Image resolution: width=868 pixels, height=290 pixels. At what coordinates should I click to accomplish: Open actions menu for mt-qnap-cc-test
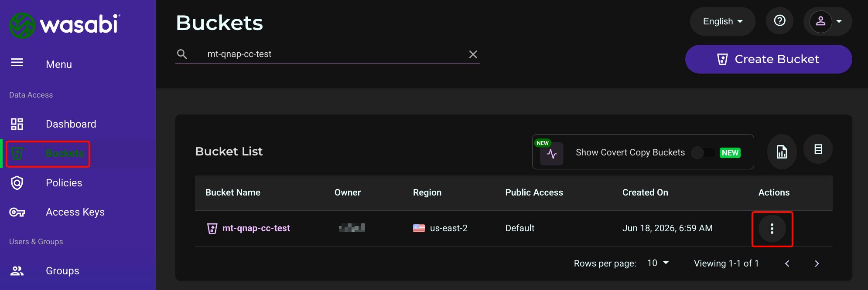click(x=772, y=229)
